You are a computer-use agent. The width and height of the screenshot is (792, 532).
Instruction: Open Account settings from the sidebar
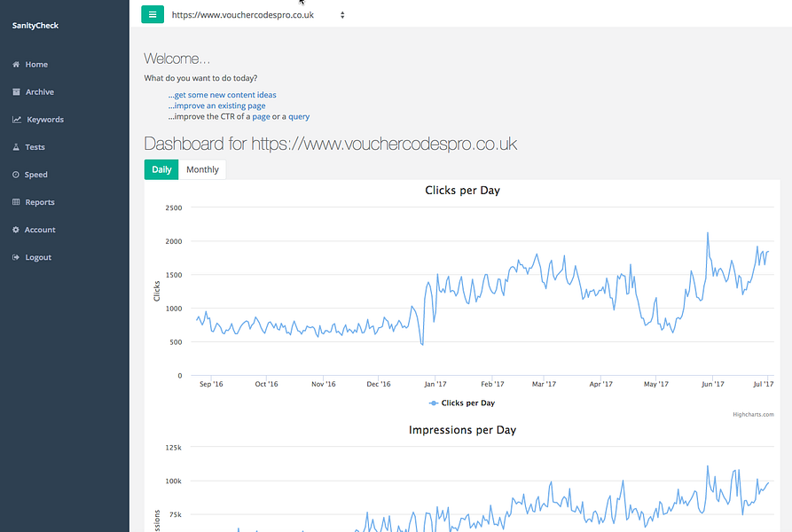pos(15,229)
